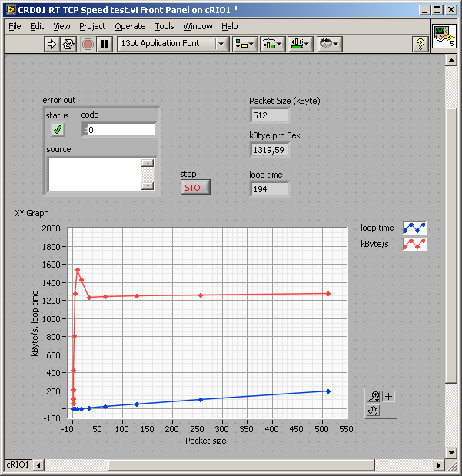
Task: Open the Reorder toolbar button
Action: pyautogui.click(x=329, y=44)
